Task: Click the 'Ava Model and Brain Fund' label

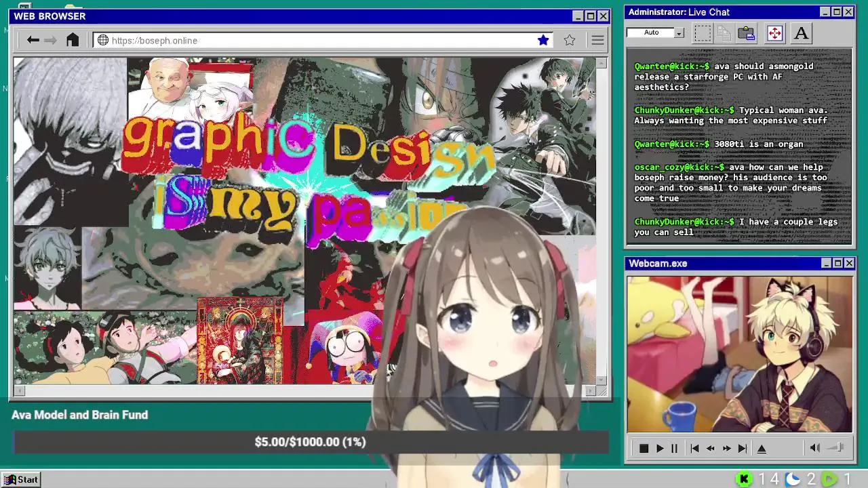Action: click(79, 415)
